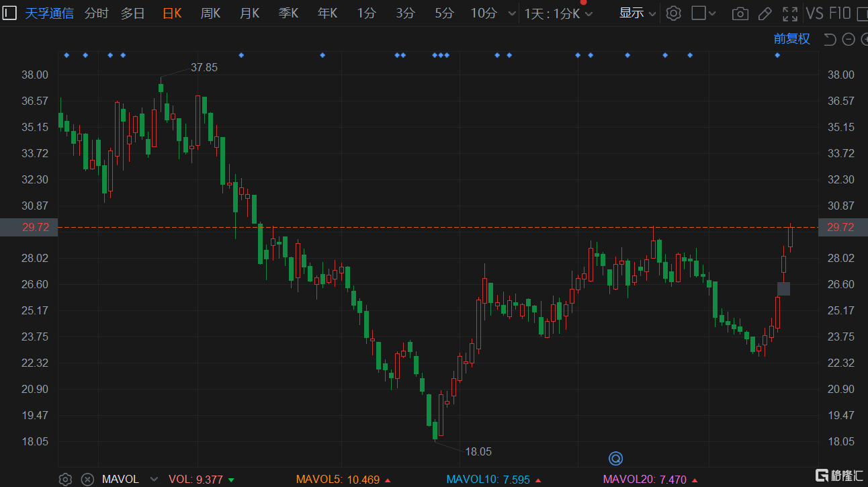Expand the 显示 display dropdown
This screenshot has width=868, height=487.
pyautogui.click(x=637, y=13)
